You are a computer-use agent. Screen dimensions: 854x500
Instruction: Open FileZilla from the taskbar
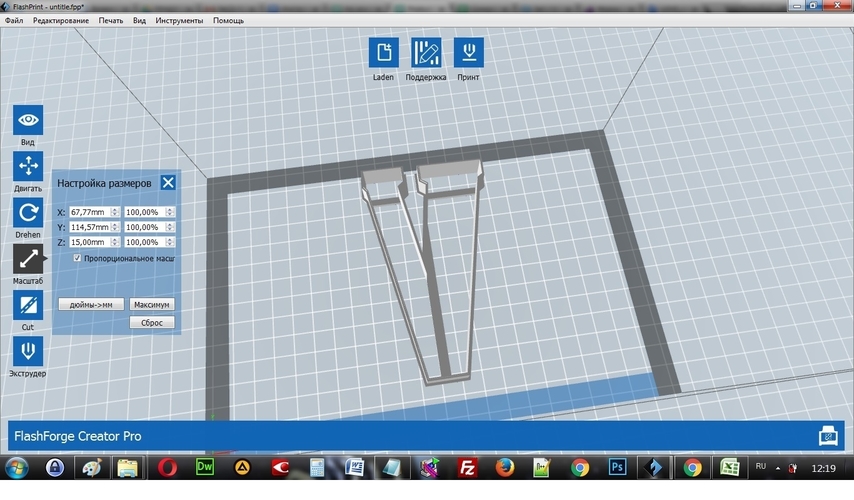tap(467, 468)
